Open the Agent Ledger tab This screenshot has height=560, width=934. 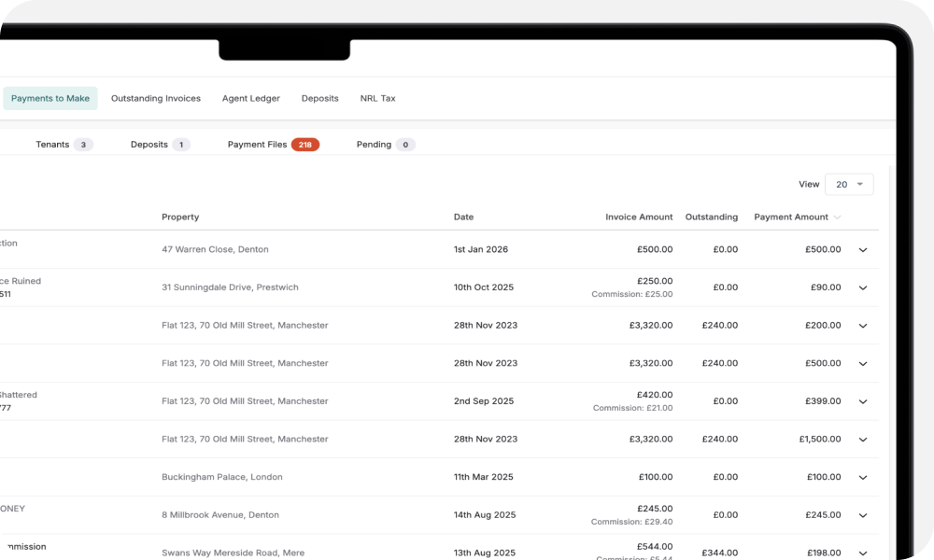coord(250,98)
